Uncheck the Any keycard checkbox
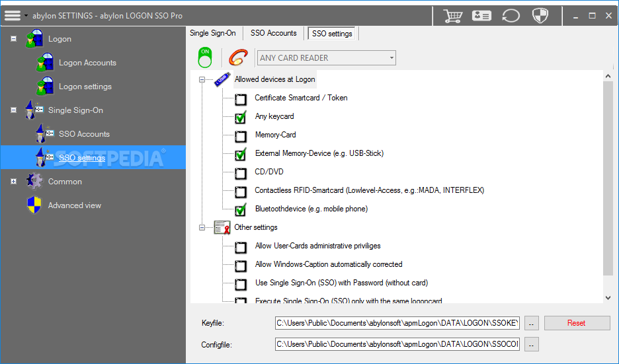Screen dimensions: 619x364 click(241, 118)
